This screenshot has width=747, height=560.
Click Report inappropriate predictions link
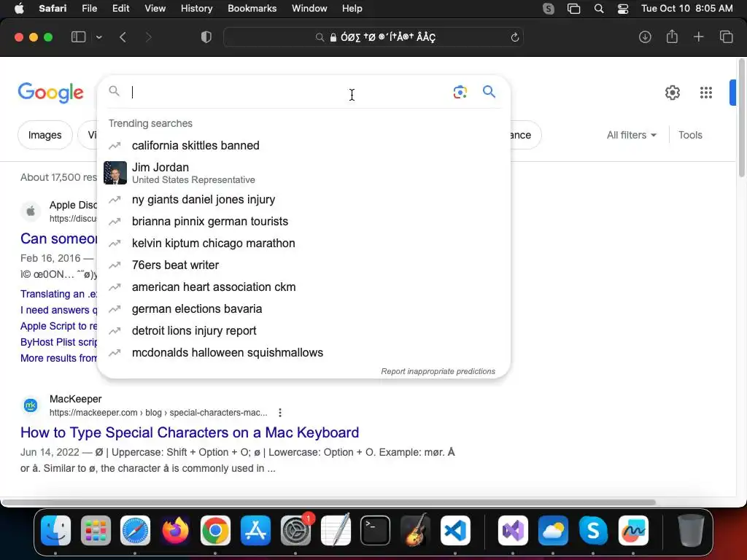pyautogui.click(x=438, y=371)
